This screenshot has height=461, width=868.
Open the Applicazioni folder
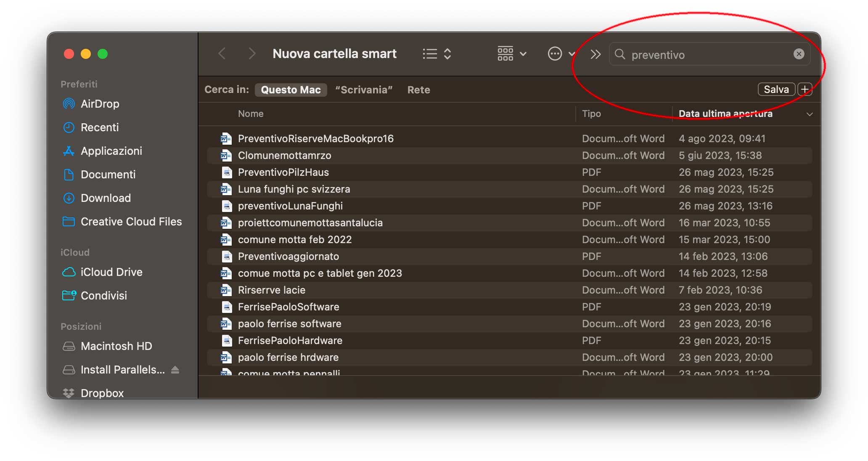click(111, 151)
